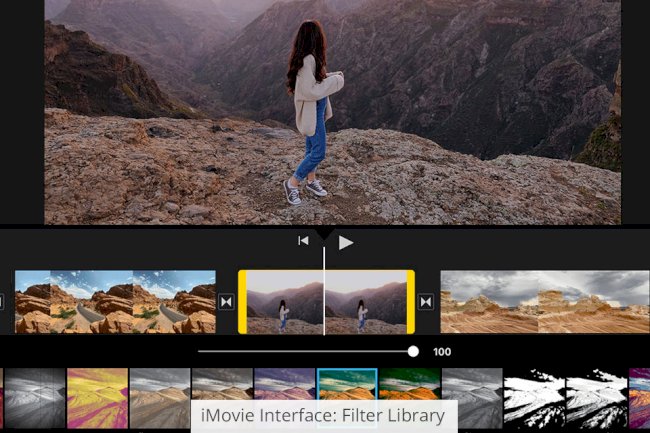Tap the video preview of the girl
The height and width of the screenshot is (433, 650).
click(x=332, y=112)
